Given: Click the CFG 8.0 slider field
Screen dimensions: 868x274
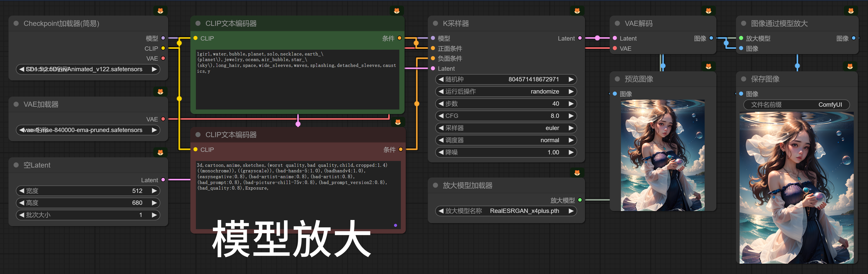Looking at the screenshot, I should pos(506,116).
